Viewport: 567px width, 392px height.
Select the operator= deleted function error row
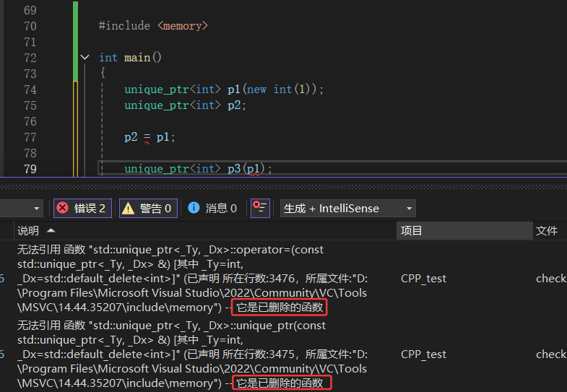283,279
